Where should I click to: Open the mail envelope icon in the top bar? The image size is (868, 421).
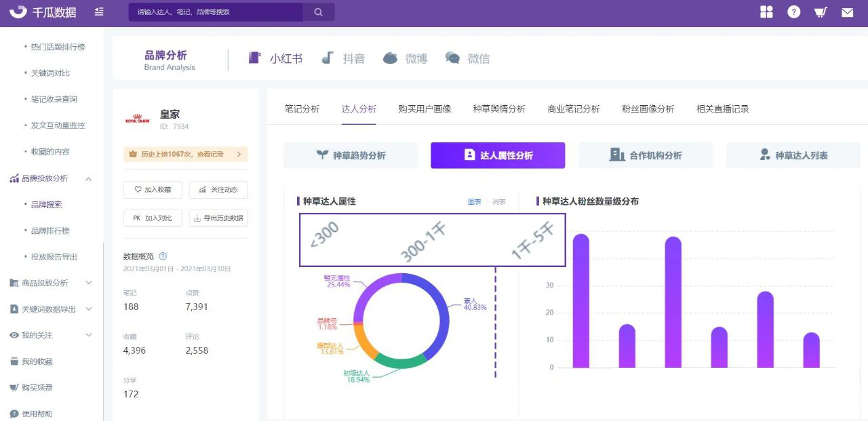coord(847,12)
